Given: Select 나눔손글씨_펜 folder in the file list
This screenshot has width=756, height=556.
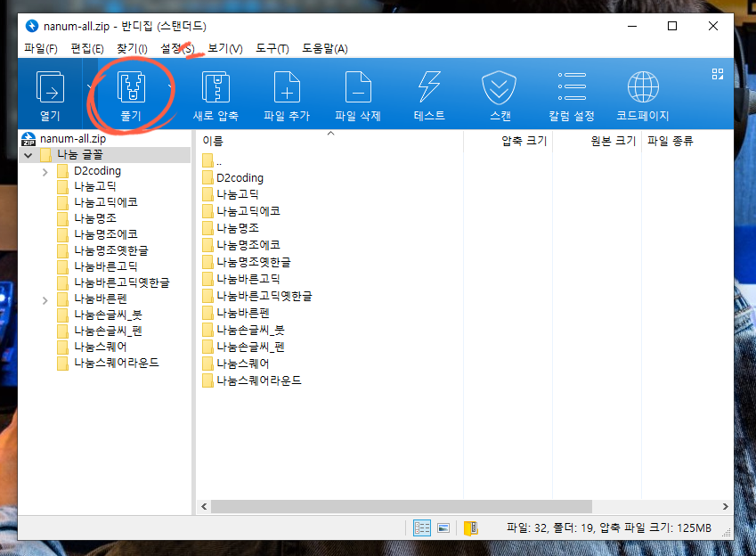Looking at the screenshot, I should (243, 347).
